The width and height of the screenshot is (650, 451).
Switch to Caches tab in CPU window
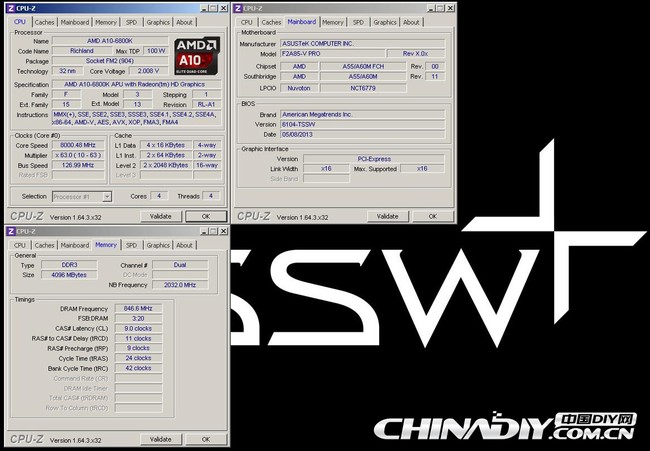[44, 22]
